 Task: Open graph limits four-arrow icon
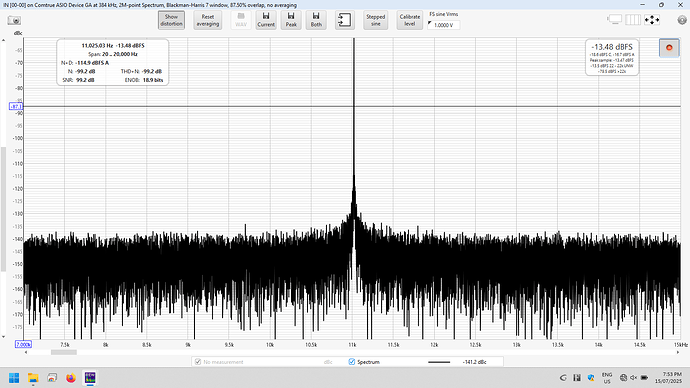tap(652, 20)
